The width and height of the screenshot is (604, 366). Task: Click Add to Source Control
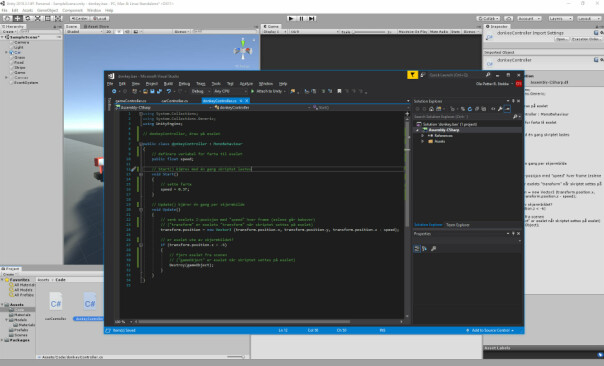(x=490, y=330)
